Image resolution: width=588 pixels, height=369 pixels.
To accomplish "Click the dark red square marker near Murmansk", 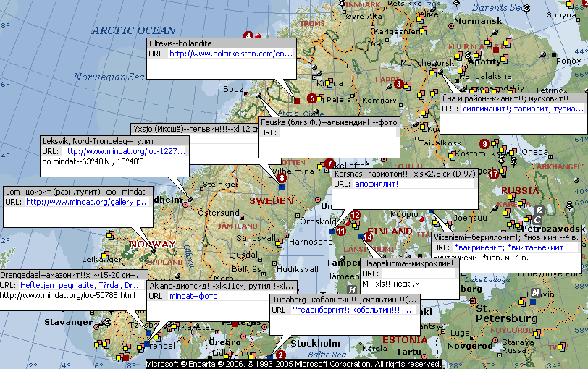I will click(x=496, y=50).
